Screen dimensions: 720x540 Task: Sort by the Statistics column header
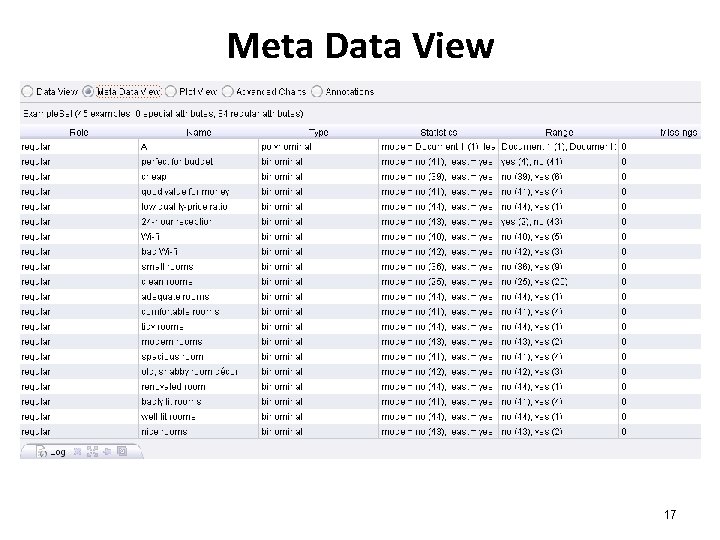tap(439, 132)
